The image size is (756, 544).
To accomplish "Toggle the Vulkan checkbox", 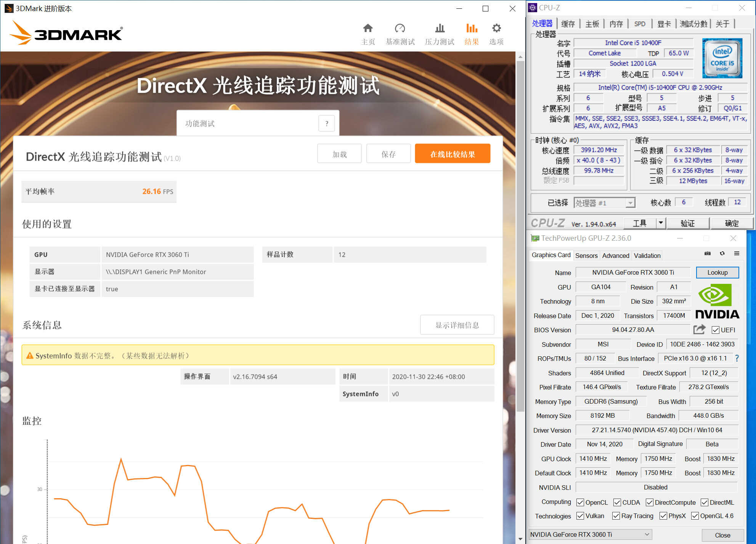I will point(580,516).
